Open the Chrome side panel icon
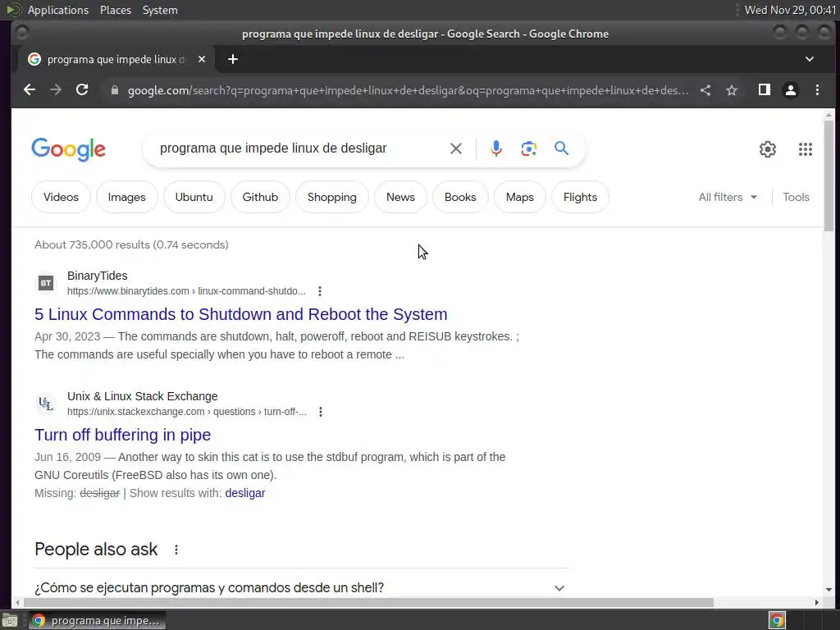The height and width of the screenshot is (630, 840). tap(765, 90)
